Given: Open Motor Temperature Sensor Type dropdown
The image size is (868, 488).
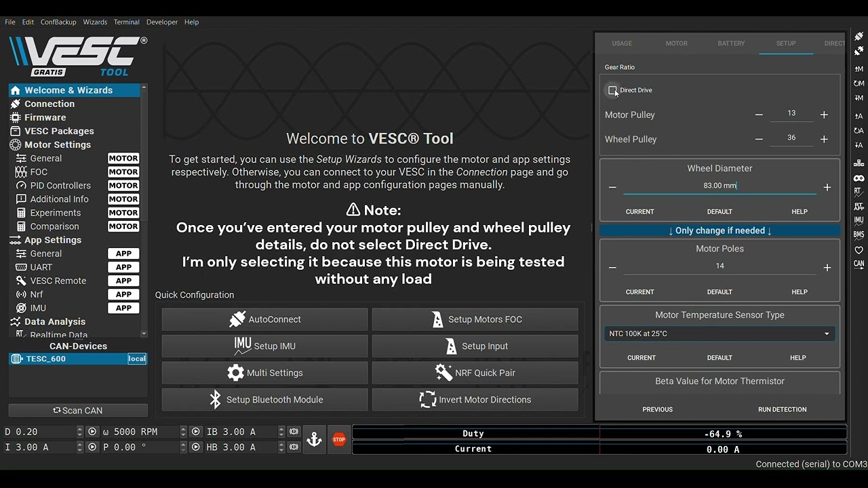Looking at the screenshot, I should point(719,333).
